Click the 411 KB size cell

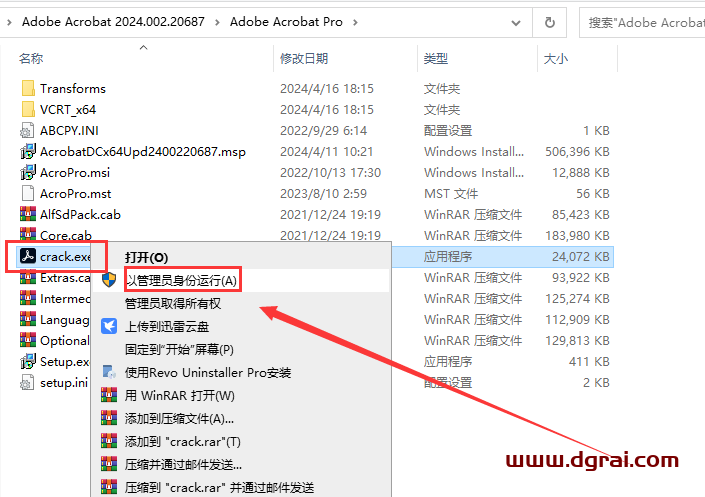[589, 362]
